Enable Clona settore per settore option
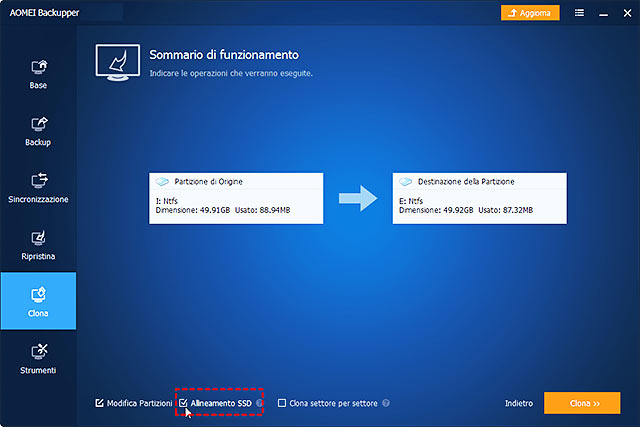The height and width of the screenshot is (427, 640). (282, 403)
